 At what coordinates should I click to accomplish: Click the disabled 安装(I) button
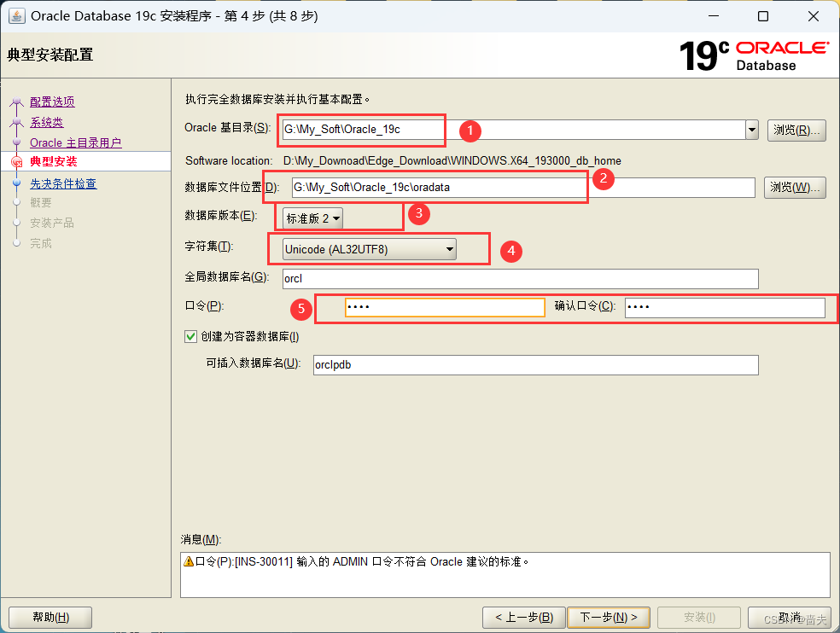[699, 618]
